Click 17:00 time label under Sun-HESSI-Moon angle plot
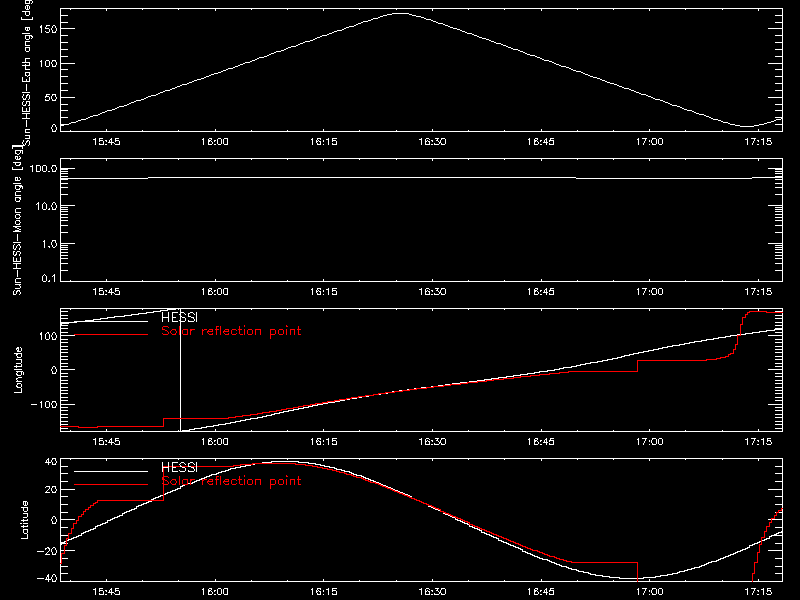 (x=649, y=292)
